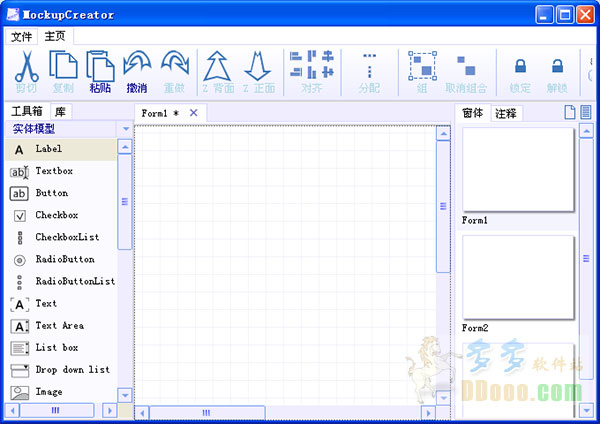Select the List box widget

(61, 348)
